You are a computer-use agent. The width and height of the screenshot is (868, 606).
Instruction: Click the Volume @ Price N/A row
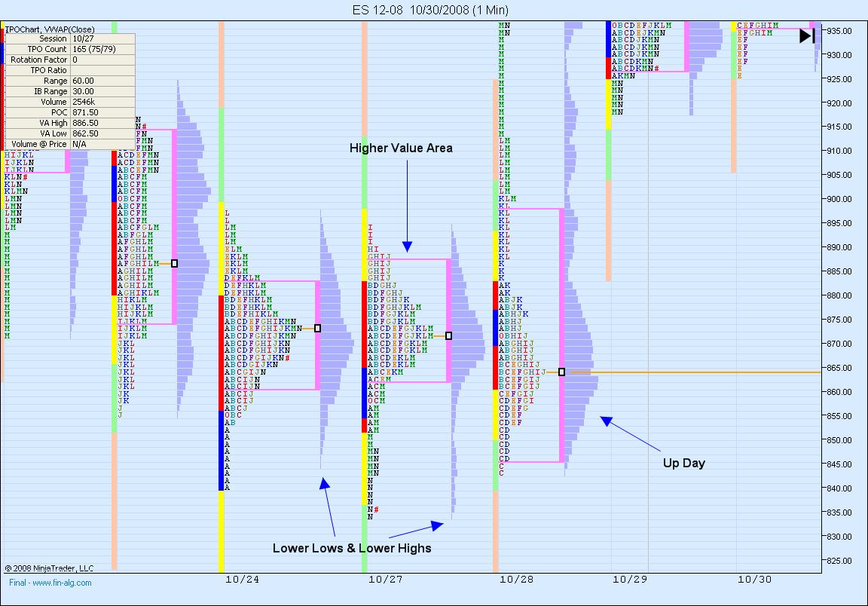(x=70, y=144)
